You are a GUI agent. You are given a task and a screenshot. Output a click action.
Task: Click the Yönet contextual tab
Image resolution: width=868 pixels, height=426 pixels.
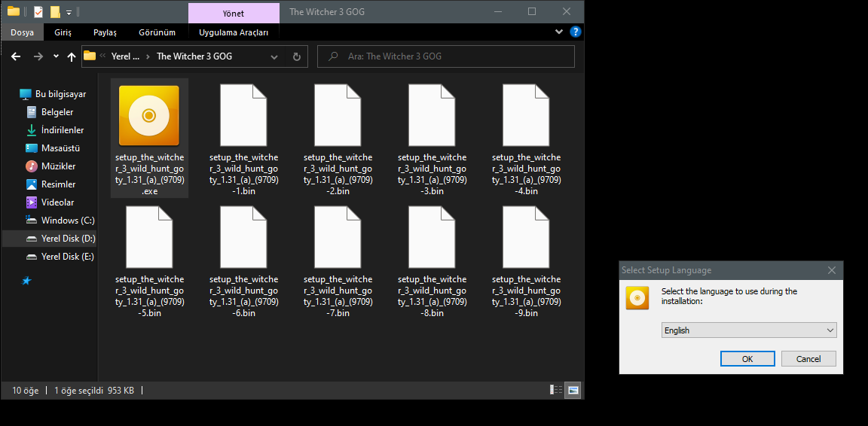pos(234,14)
